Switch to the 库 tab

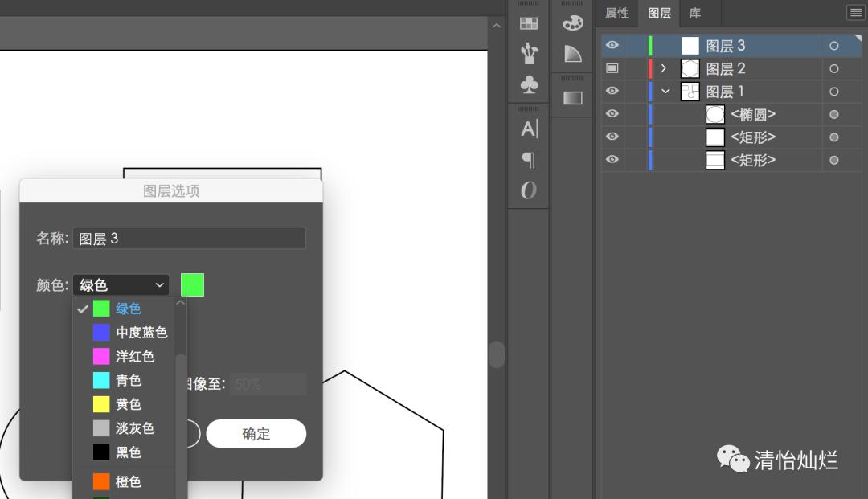click(694, 13)
